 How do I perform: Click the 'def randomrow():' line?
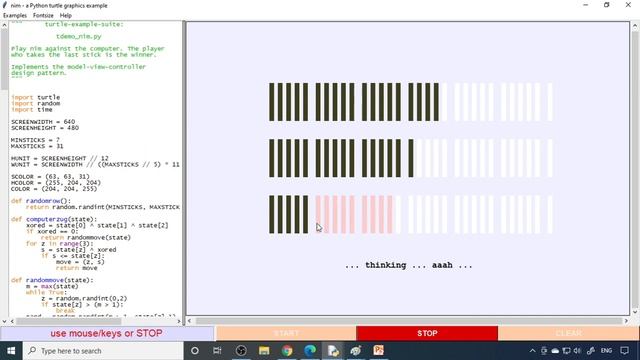(41, 201)
